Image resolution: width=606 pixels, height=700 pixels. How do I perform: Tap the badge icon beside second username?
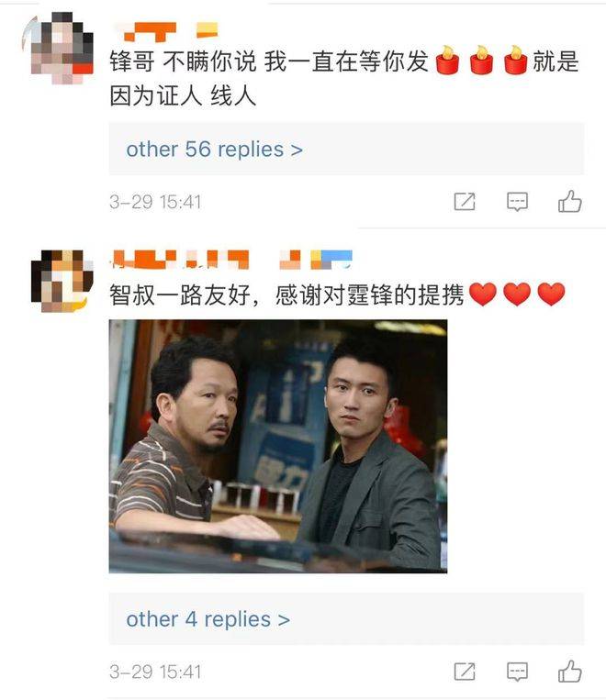coord(331,260)
